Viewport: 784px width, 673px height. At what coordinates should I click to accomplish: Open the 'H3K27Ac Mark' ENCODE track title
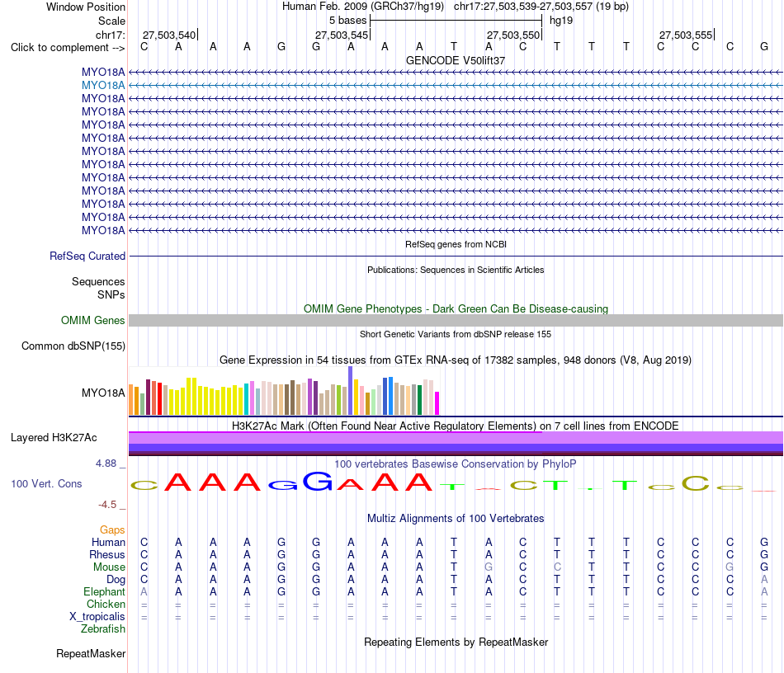[456, 426]
